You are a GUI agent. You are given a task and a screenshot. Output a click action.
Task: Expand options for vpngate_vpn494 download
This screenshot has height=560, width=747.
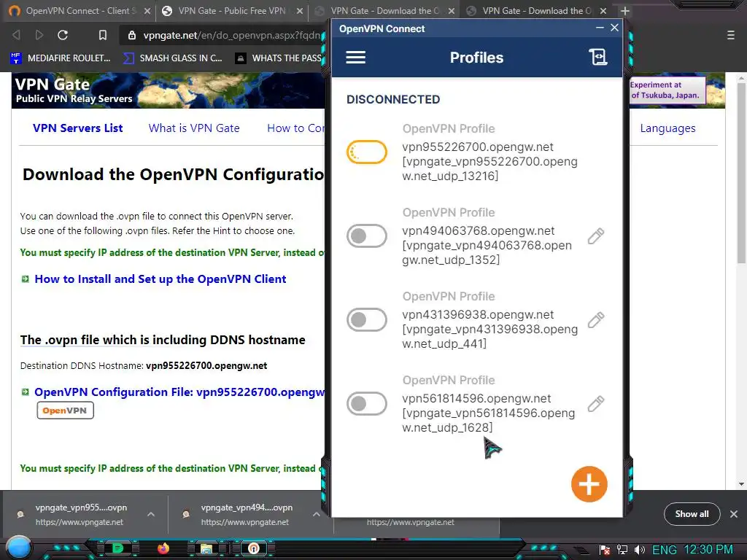point(317,514)
